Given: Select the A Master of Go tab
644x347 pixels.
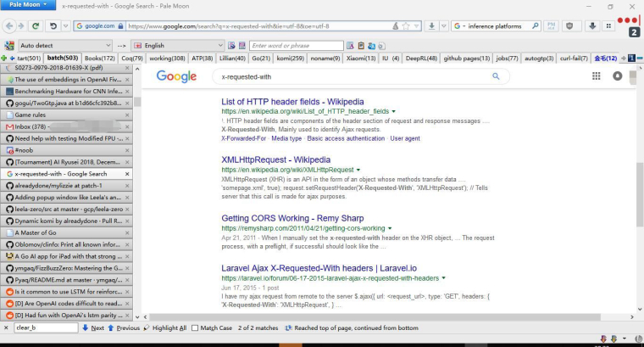Looking at the screenshot, I should (66, 232).
